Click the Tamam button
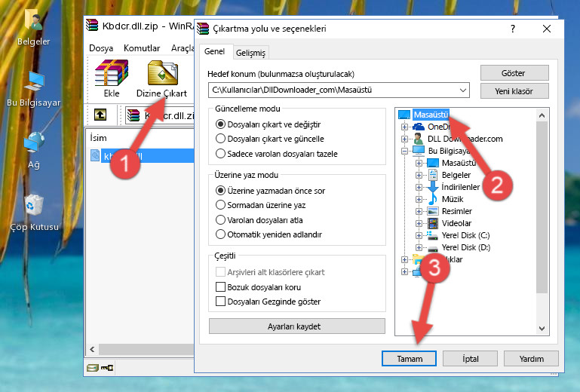Image resolution: width=580 pixels, height=392 pixels. point(409,359)
